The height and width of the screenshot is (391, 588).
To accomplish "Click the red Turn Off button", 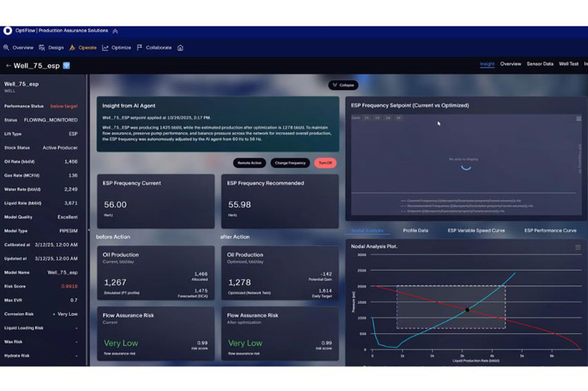I will pyautogui.click(x=325, y=162).
